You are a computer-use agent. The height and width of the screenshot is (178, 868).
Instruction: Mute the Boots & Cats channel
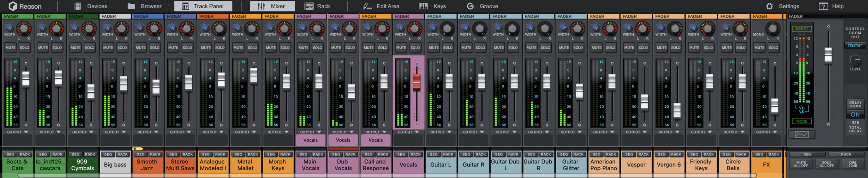coord(10,48)
